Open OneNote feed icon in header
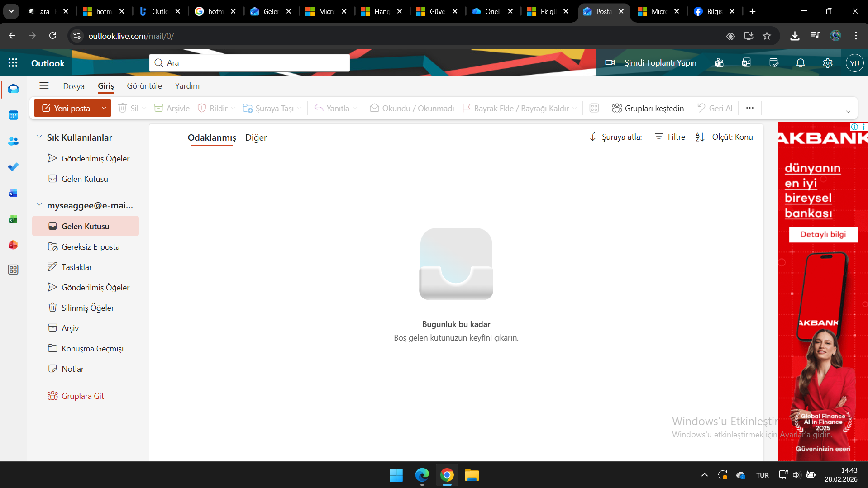 coord(746,63)
